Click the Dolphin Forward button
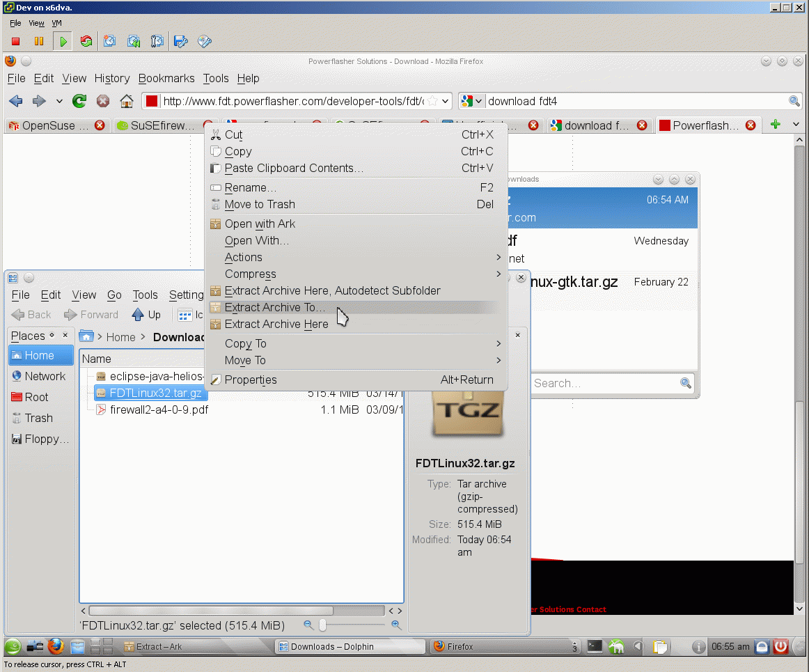The height and width of the screenshot is (672, 809). [x=91, y=314]
